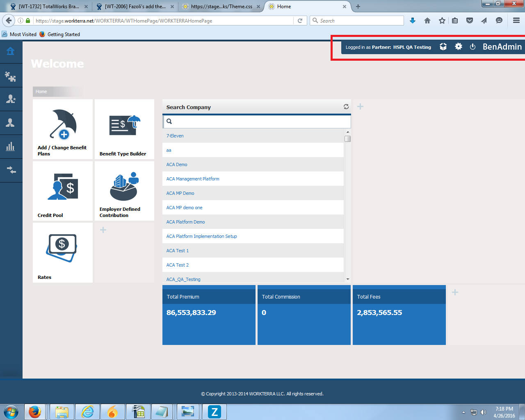Open the puzzle pieces sidebar icon

click(x=11, y=76)
